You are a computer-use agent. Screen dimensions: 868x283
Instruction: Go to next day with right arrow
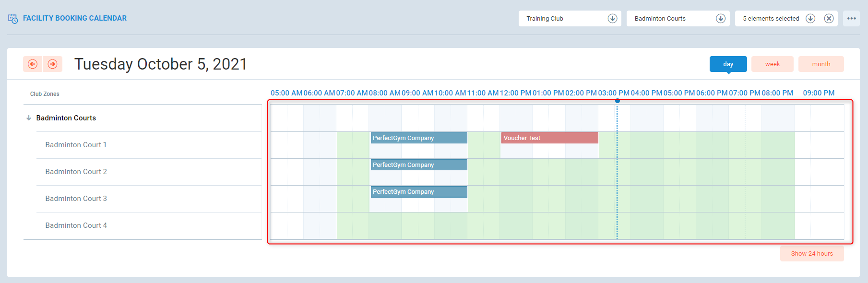[x=53, y=64]
